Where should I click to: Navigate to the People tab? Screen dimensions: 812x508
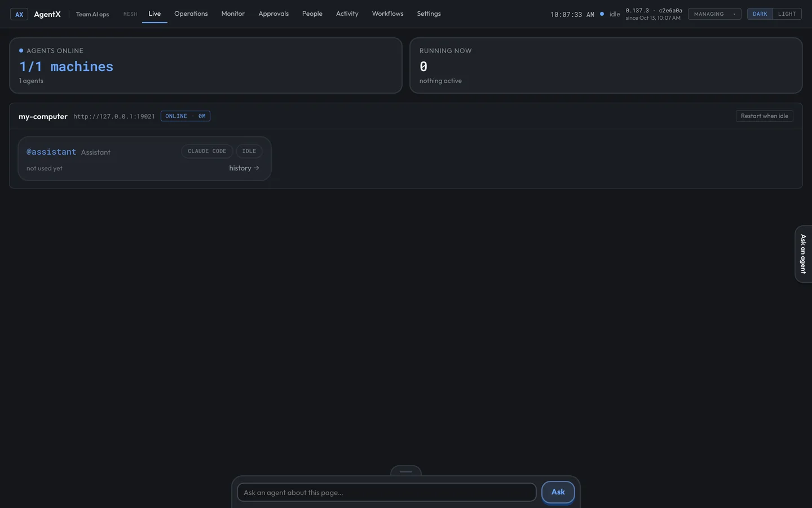click(x=312, y=14)
